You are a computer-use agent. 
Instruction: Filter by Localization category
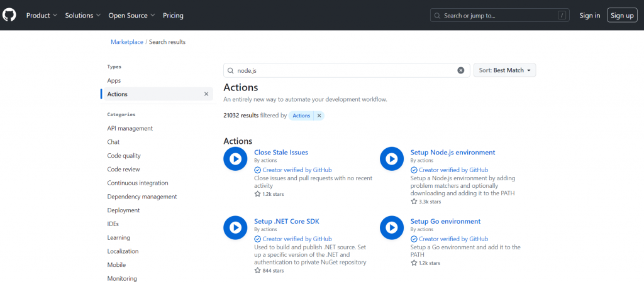coord(123,251)
